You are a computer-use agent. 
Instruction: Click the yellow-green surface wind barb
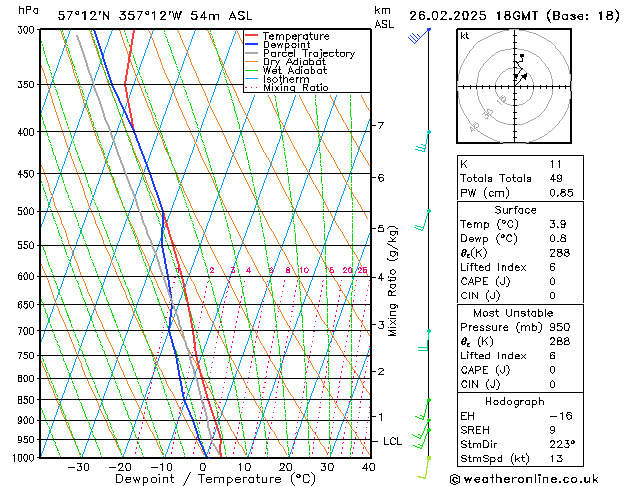tap(424, 468)
